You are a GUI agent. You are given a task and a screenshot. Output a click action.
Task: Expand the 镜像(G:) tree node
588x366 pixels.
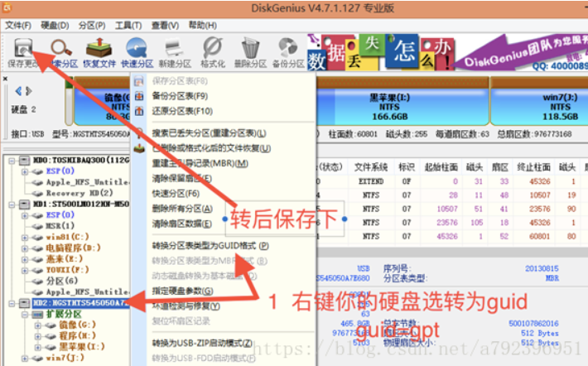(37, 325)
